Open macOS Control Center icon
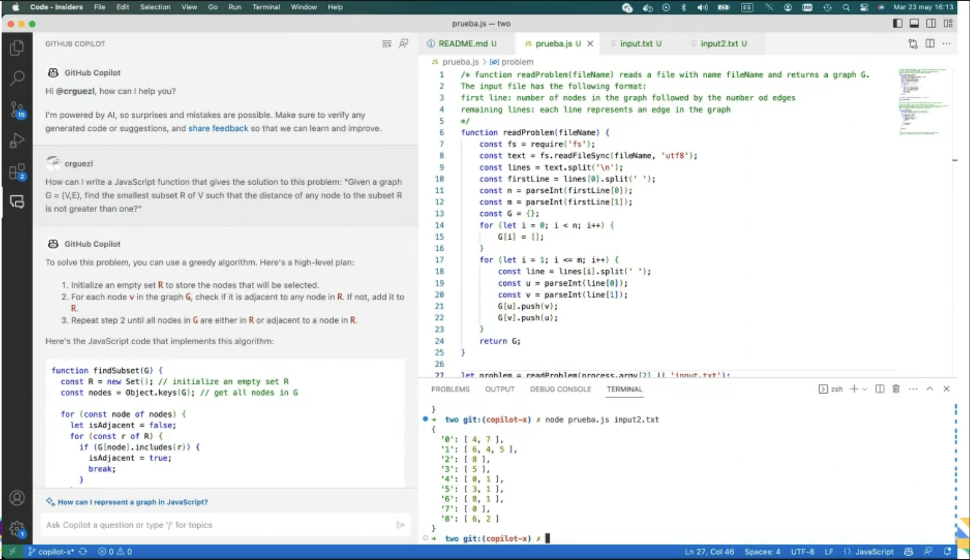The height and width of the screenshot is (560, 970). click(864, 8)
